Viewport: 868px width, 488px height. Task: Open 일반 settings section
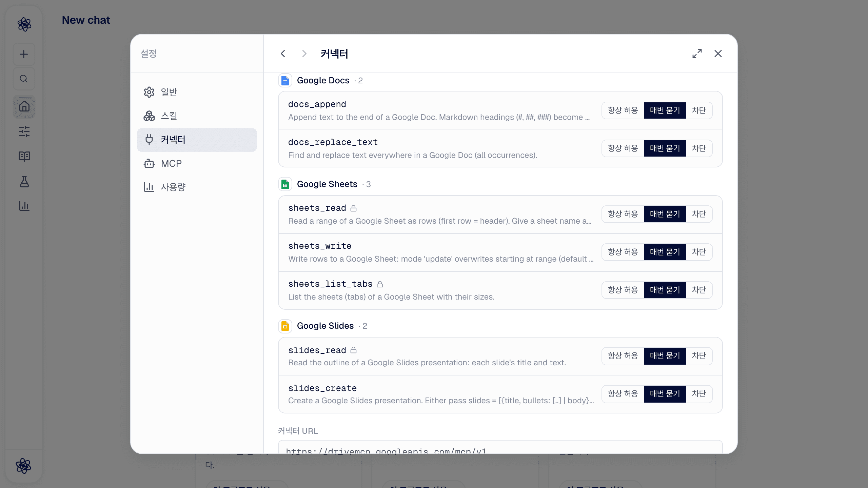[197, 92]
